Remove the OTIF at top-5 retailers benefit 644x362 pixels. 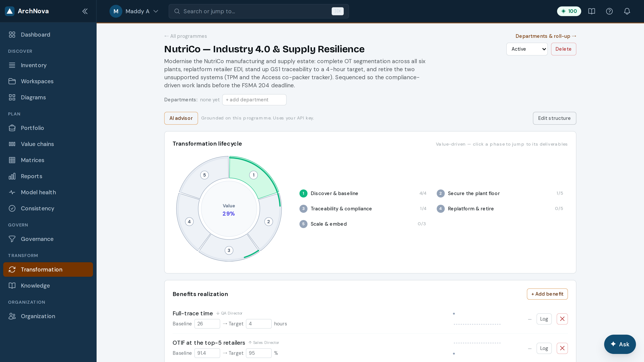click(x=562, y=348)
